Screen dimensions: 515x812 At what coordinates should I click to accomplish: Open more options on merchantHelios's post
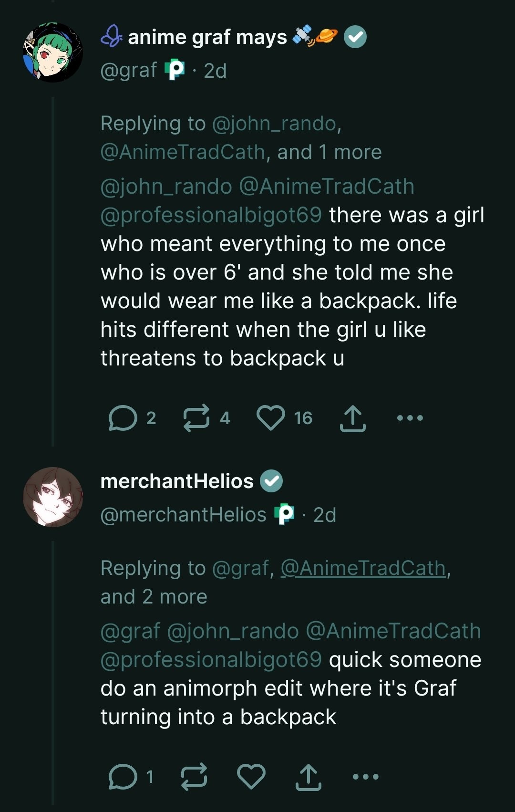(x=366, y=777)
